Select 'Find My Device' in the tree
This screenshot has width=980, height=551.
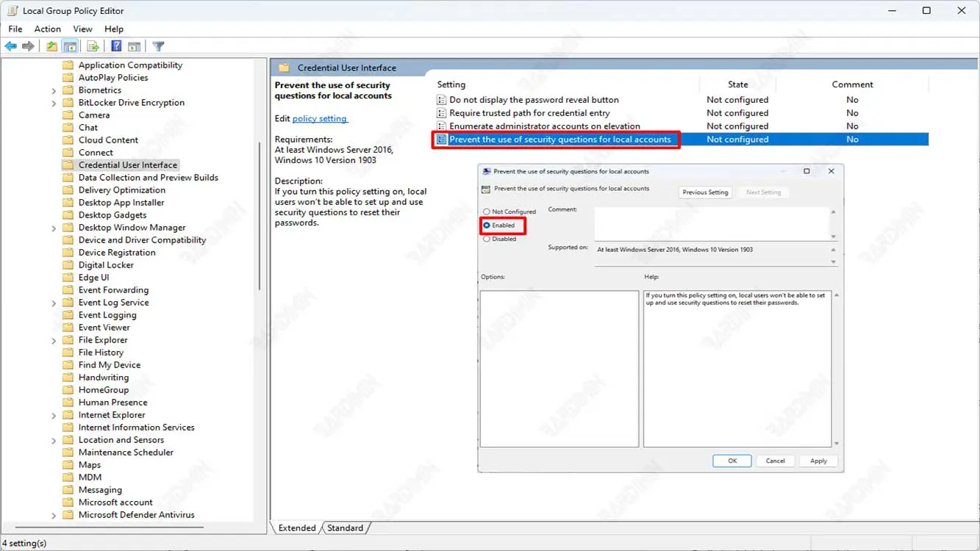tap(110, 365)
